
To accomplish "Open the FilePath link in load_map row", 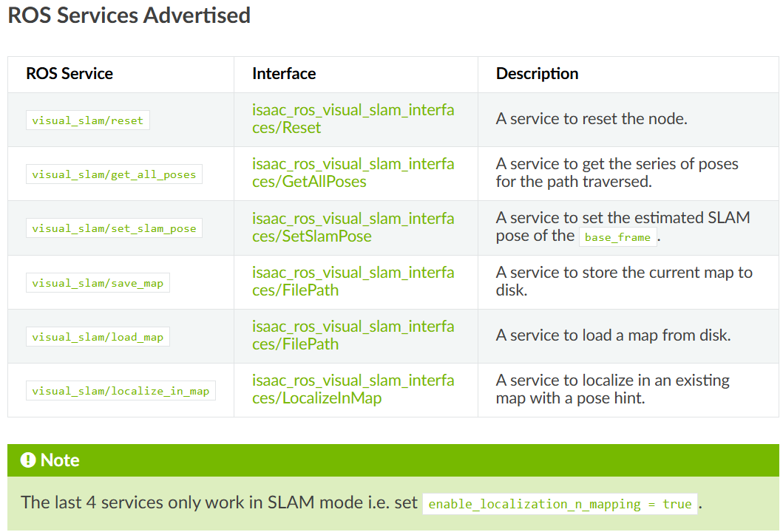I will click(x=353, y=335).
